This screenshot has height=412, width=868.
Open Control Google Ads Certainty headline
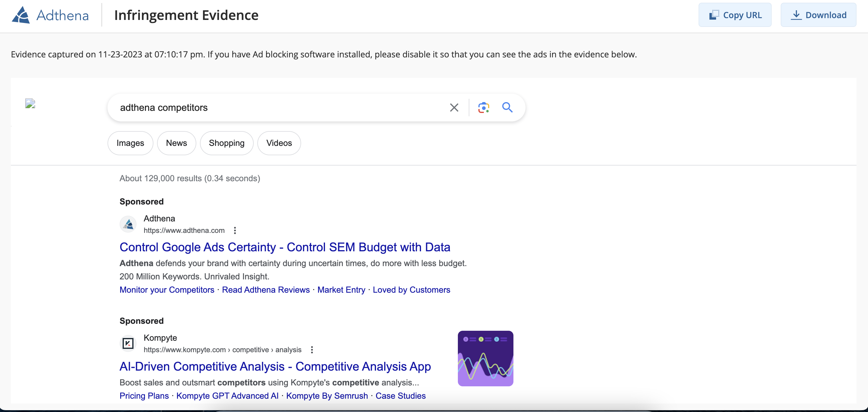pyautogui.click(x=285, y=247)
